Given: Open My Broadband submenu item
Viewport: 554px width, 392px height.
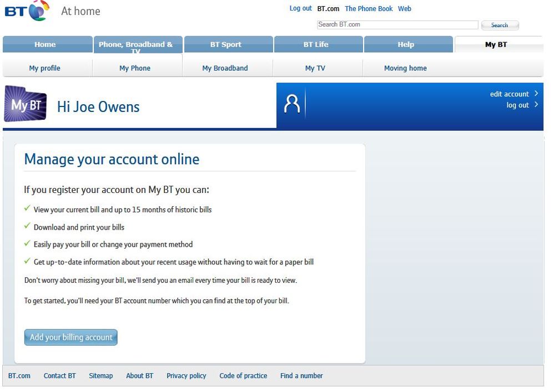Looking at the screenshot, I should click(225, 68).
